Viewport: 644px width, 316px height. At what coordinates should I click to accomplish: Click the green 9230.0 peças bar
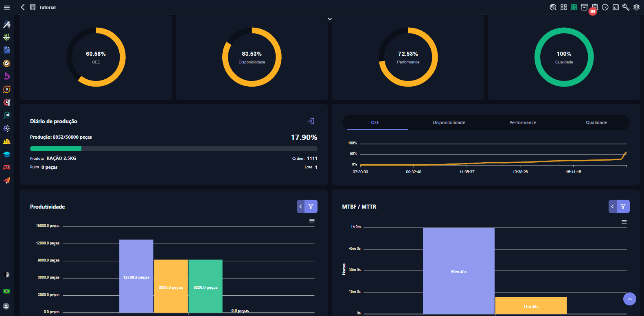coord(206,286)
